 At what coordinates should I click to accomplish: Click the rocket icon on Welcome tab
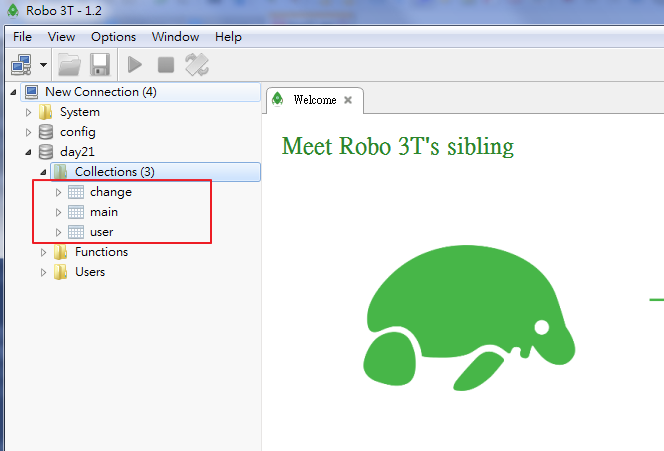[278, 100]
